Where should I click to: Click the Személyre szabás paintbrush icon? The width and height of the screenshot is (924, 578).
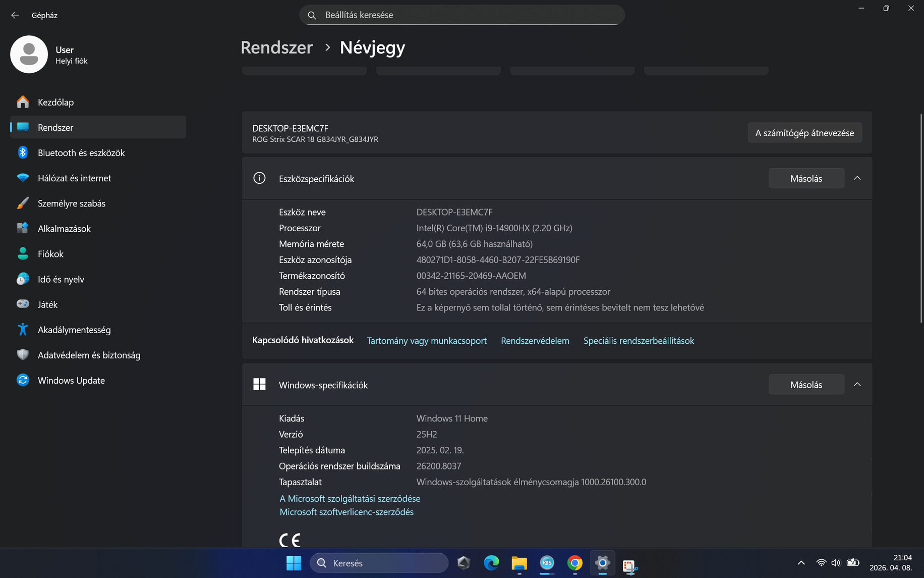23,203
